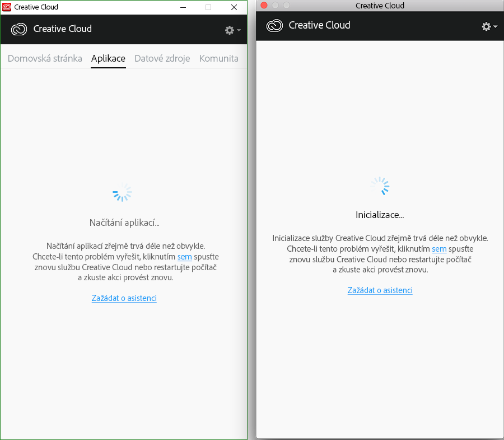Open settings gear in the left window
Image resolution: width=504 pixels, height=440 pixels.
pos(229,30)
